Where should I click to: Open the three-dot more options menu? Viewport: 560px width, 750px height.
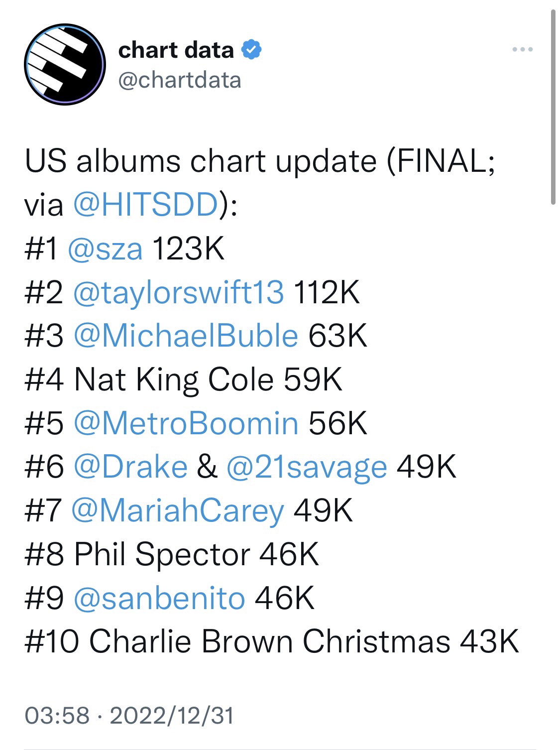coord(523,49)
